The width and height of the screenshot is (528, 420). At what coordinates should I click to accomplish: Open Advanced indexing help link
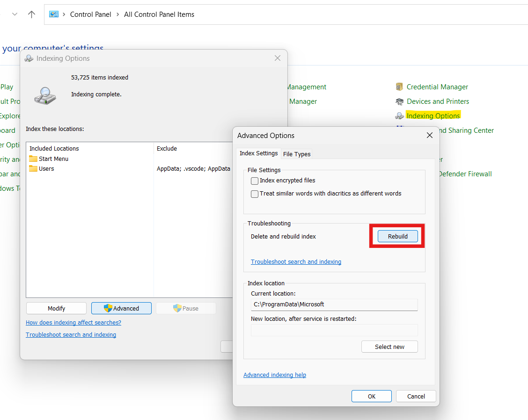tap(274, 375)
